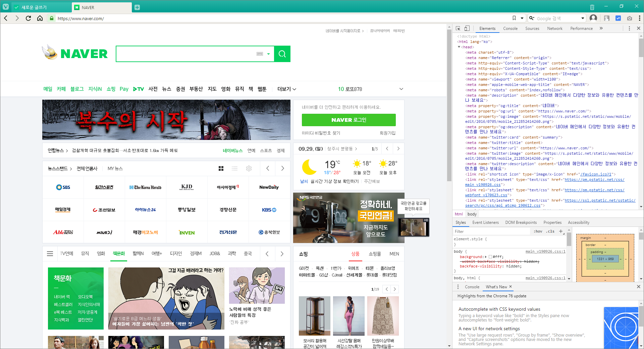Bookmark this page with the bookmark icon

point(514,18)
